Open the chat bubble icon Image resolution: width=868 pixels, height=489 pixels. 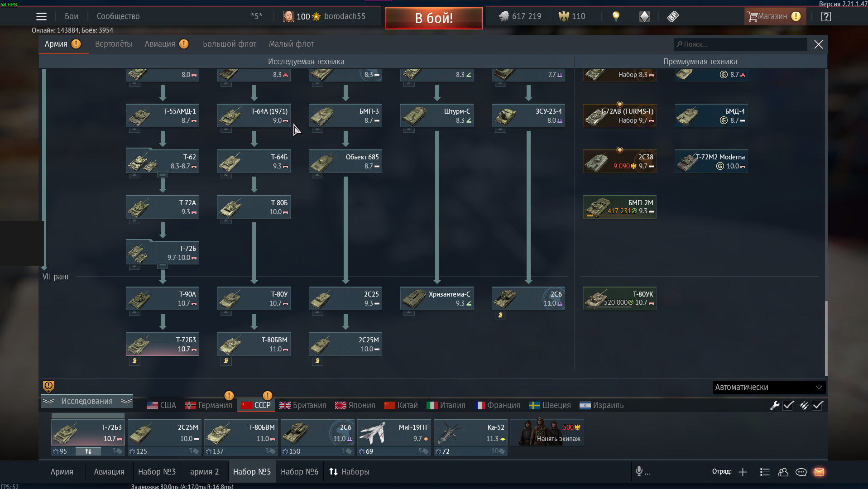pyautogui.click(x=801, y=472)
